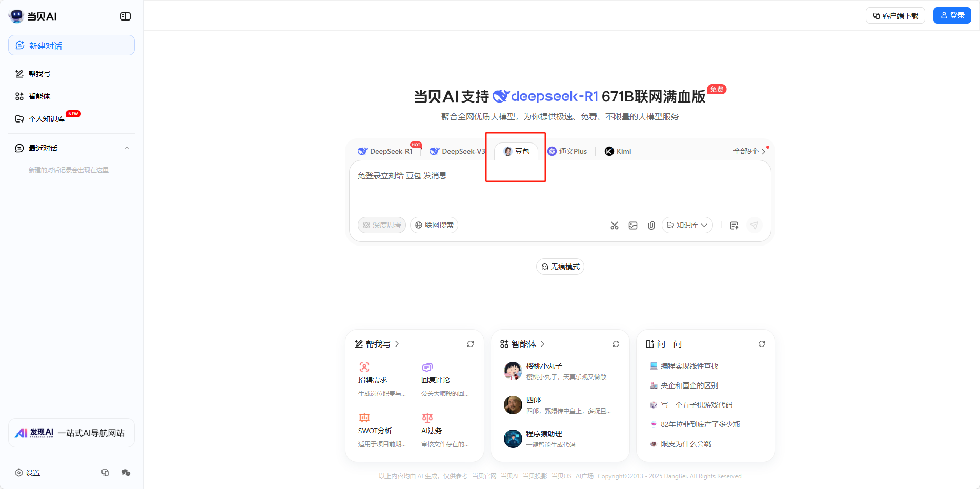Toggle 无痕模式 incognito mode

click(x=560, y=267)
